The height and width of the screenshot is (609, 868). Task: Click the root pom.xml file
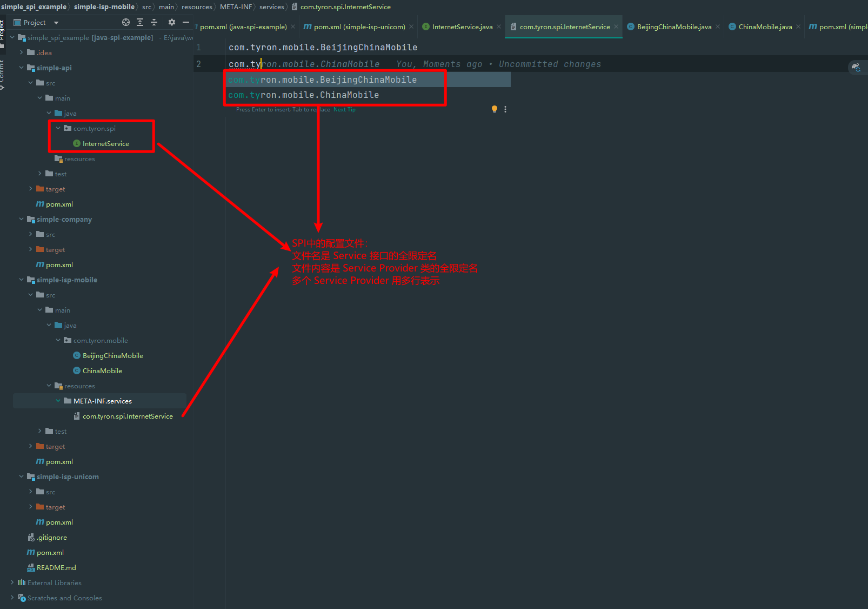click(45, 552)
